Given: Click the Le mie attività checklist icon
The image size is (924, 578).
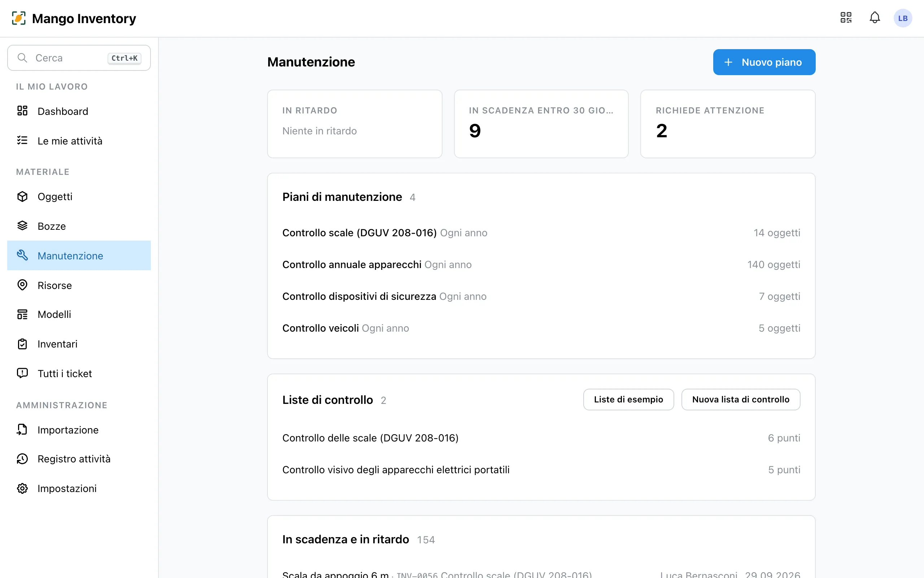Looking at the screenshot, I should 22,140.
